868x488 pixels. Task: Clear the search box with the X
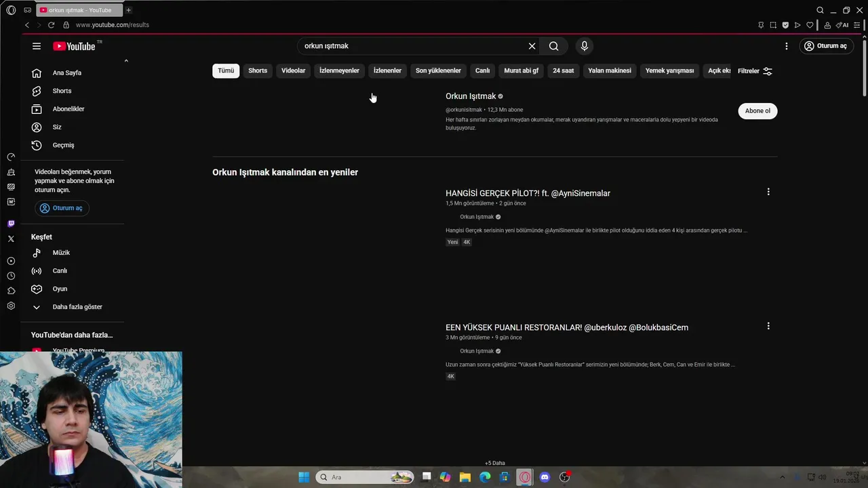pos(532,46)
